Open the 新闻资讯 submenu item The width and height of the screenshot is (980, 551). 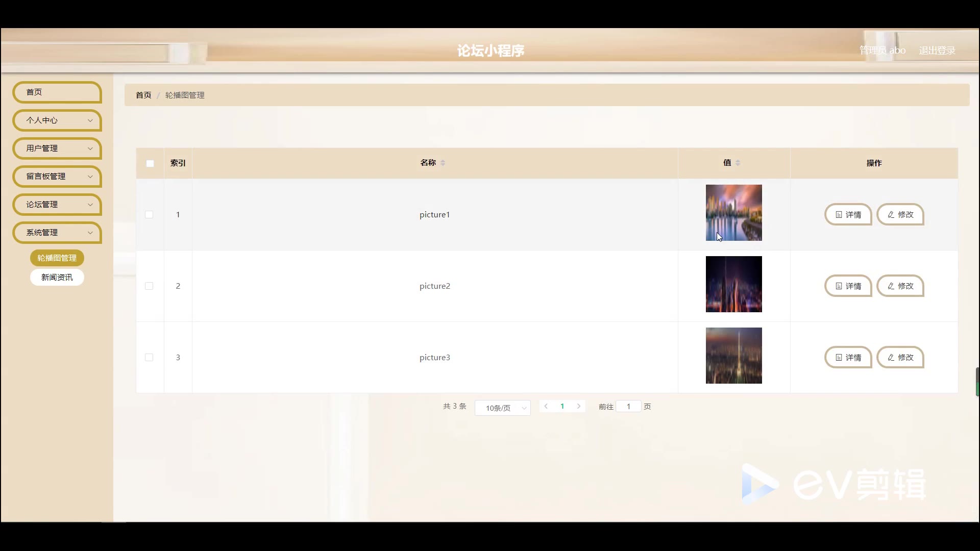57,278
